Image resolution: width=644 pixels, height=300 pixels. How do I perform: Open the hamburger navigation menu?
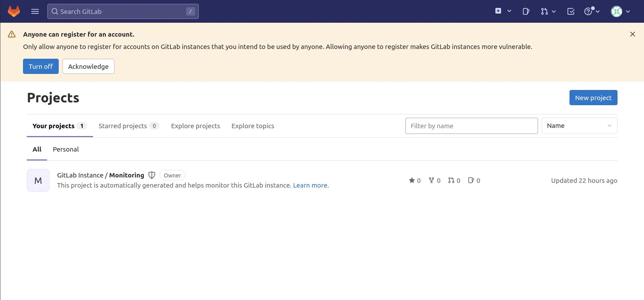click(35, 11)
